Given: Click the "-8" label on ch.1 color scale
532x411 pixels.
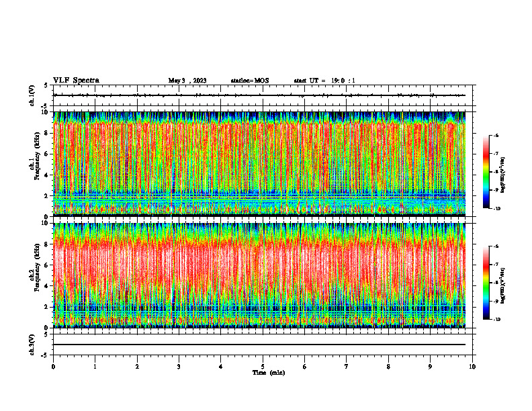Looking at the screenshot, I should coord(496,172).
